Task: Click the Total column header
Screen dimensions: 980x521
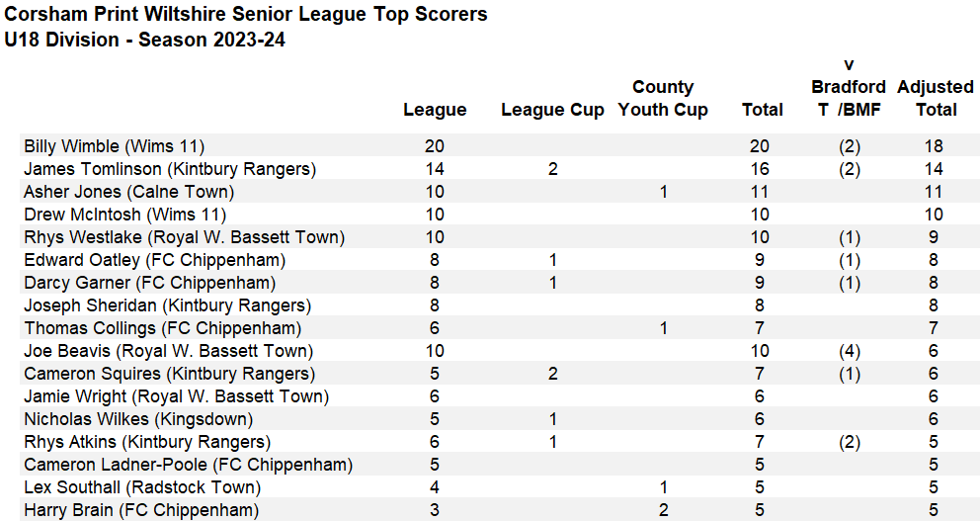Action: point(762,110)
